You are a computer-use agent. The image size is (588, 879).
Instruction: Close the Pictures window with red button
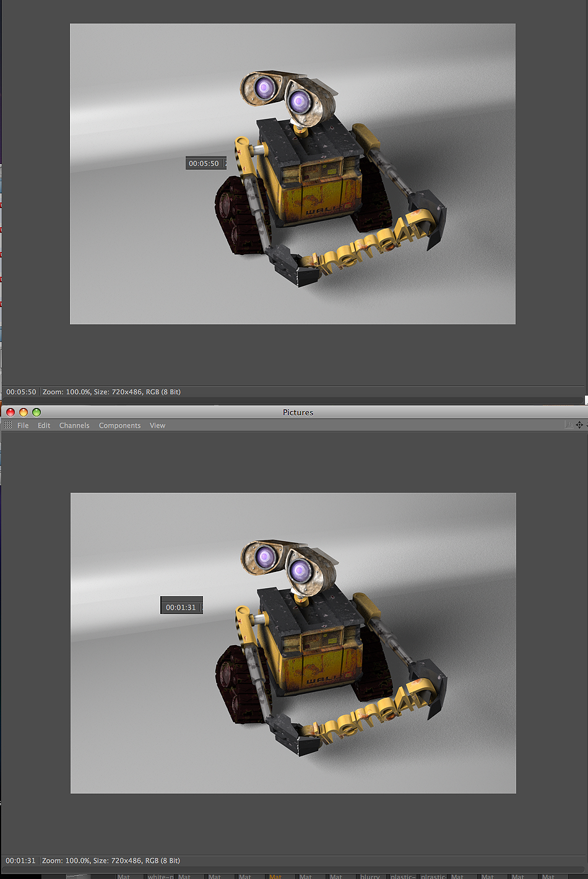[x=11, y=412]
